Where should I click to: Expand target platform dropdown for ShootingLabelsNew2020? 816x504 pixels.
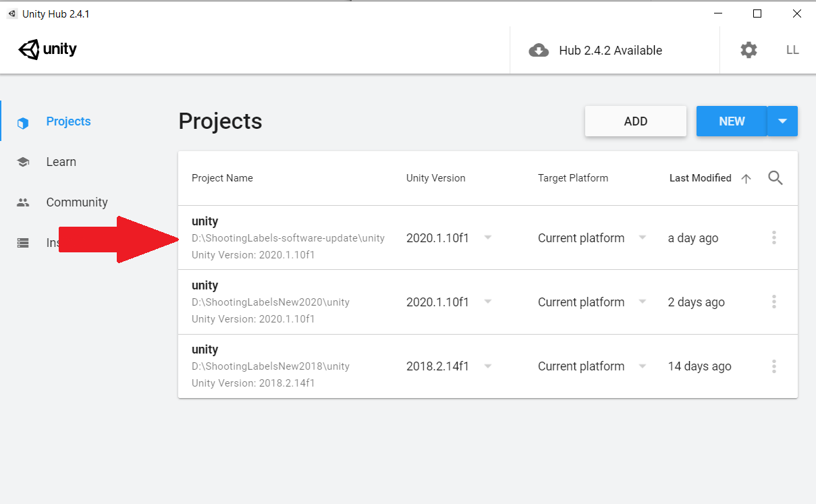[643, 302]
